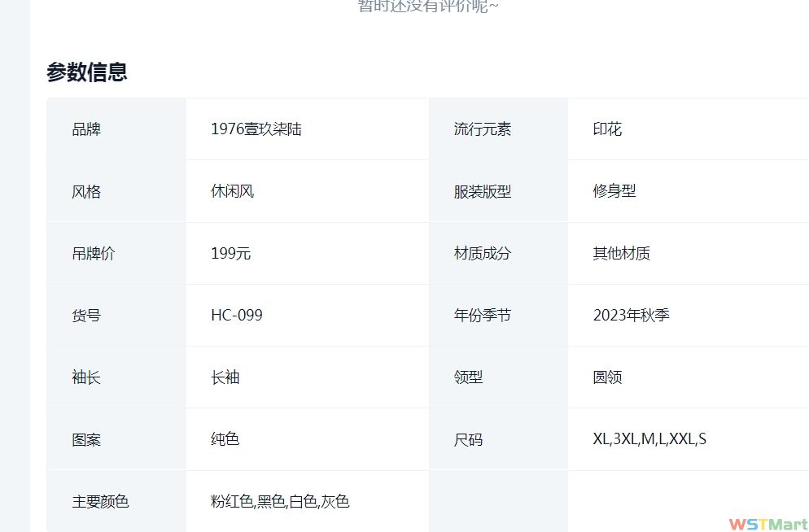Click the 图案 value 纯色
Viewport: 809px width, 532px height.
[x=225, y=439]
